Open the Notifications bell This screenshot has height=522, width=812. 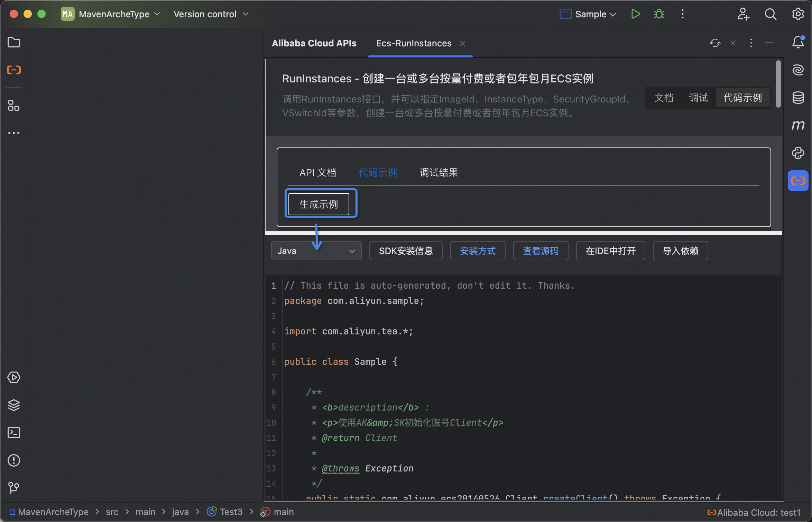click(x=798, y=42)
